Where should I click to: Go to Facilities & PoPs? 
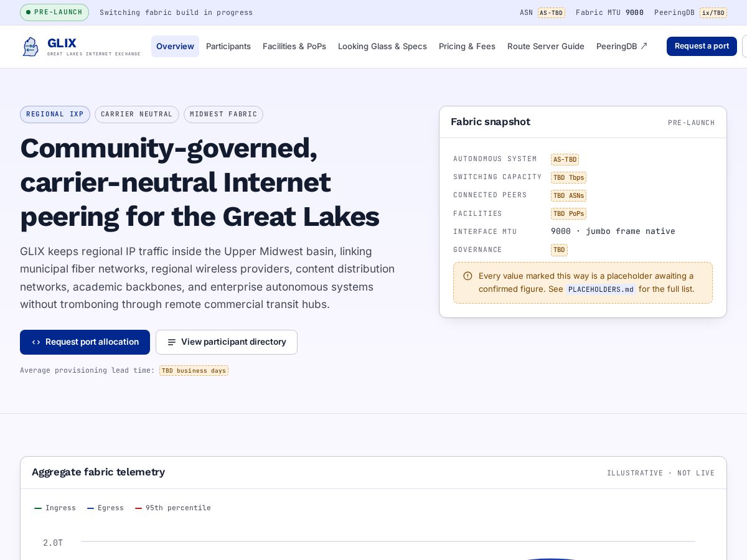[294, 46]
